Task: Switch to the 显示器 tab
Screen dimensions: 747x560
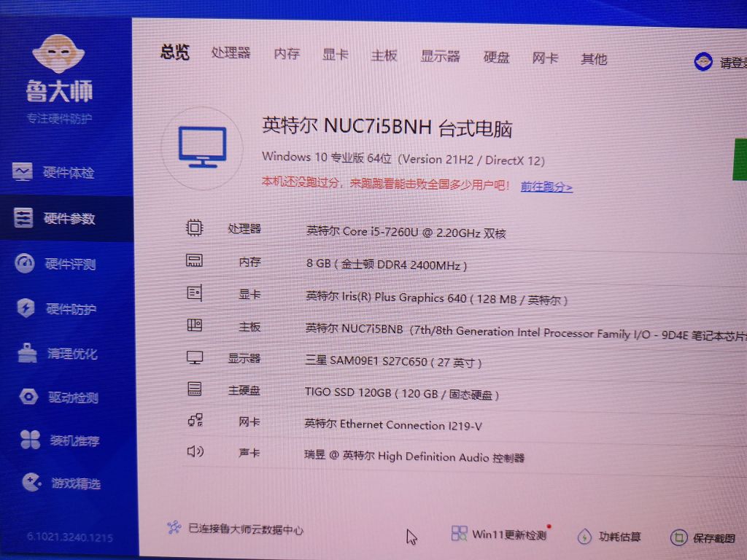Action: click(x=440, y=56)
